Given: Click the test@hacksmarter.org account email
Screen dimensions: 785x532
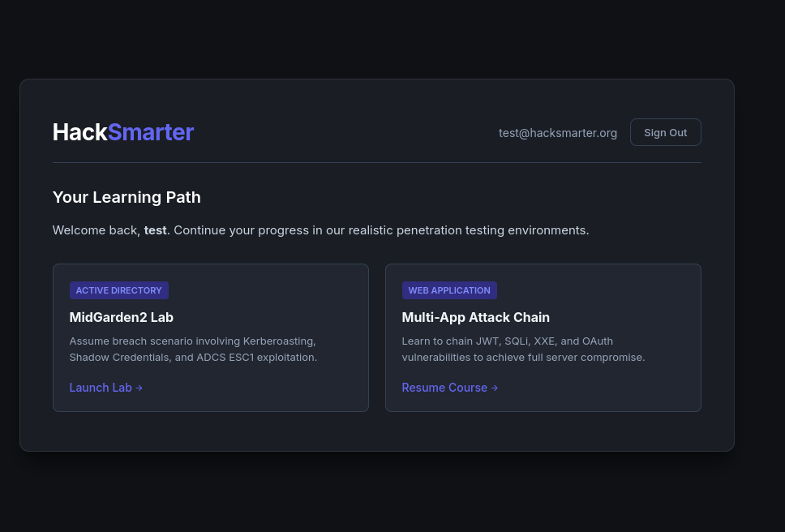Looking at the screenshot, I should coord(558,133).
